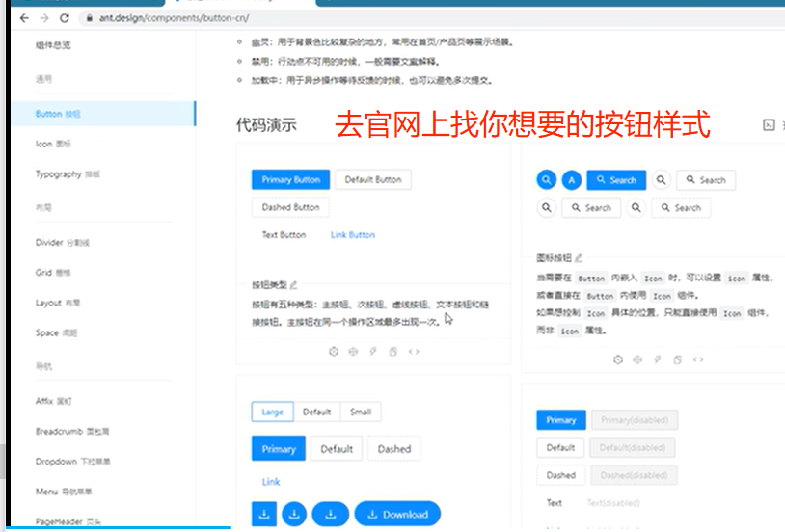Open PageHeader in the sidebar

pos(68,521)
